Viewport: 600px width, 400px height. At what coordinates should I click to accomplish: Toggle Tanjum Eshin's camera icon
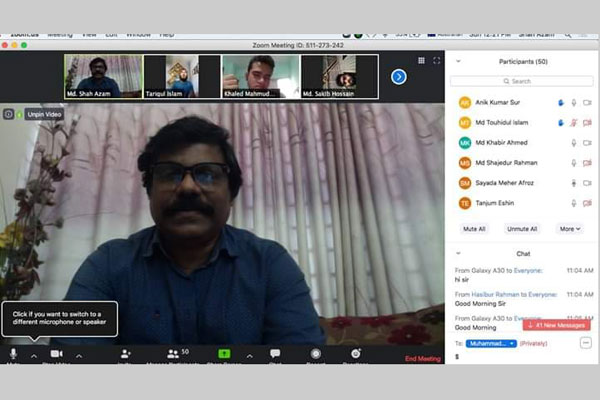click(x=587, y=203)
